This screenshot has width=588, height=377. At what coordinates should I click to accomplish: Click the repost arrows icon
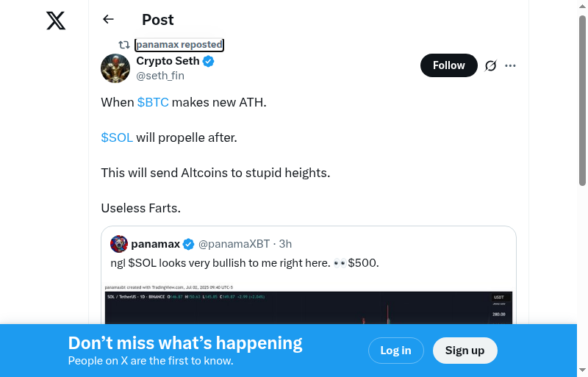[124, 45]
